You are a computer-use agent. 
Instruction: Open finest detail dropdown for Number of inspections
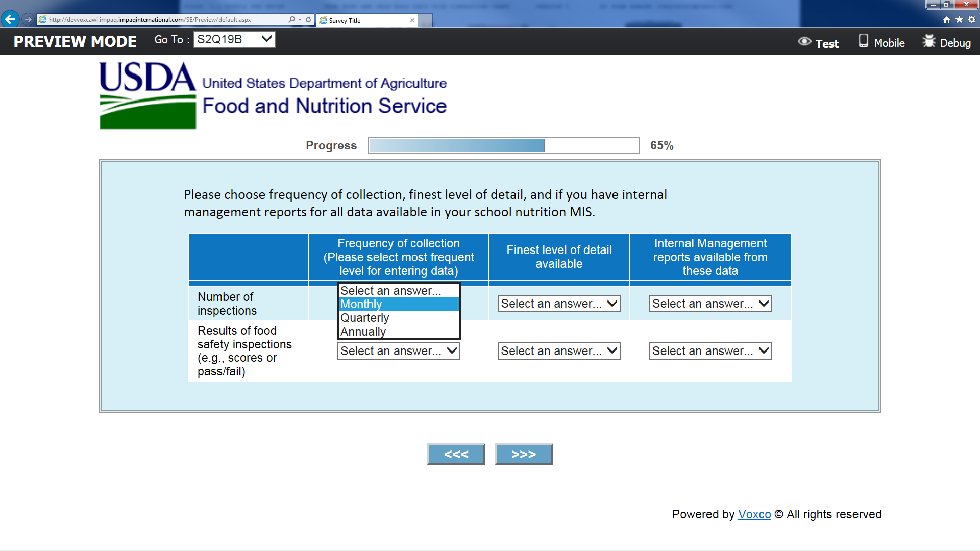coord(559,304)
